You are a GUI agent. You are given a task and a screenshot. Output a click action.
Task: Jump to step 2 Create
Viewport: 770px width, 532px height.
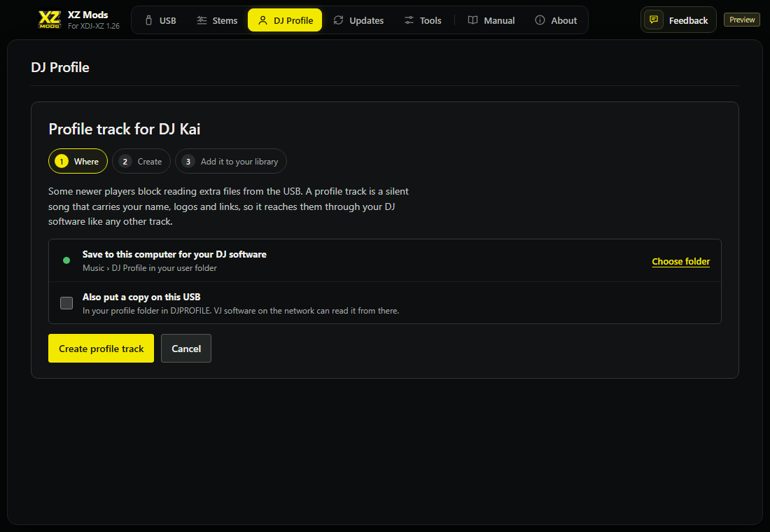[x=141, y=161]
